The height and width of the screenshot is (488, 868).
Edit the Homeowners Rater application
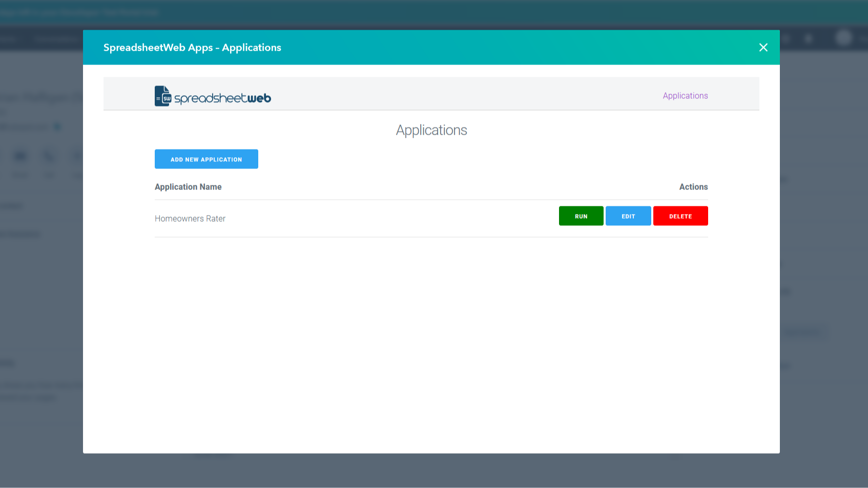(x=628, y=216)
